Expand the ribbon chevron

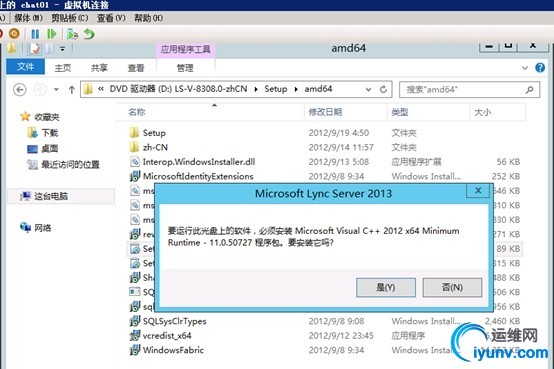pos(525,68)
